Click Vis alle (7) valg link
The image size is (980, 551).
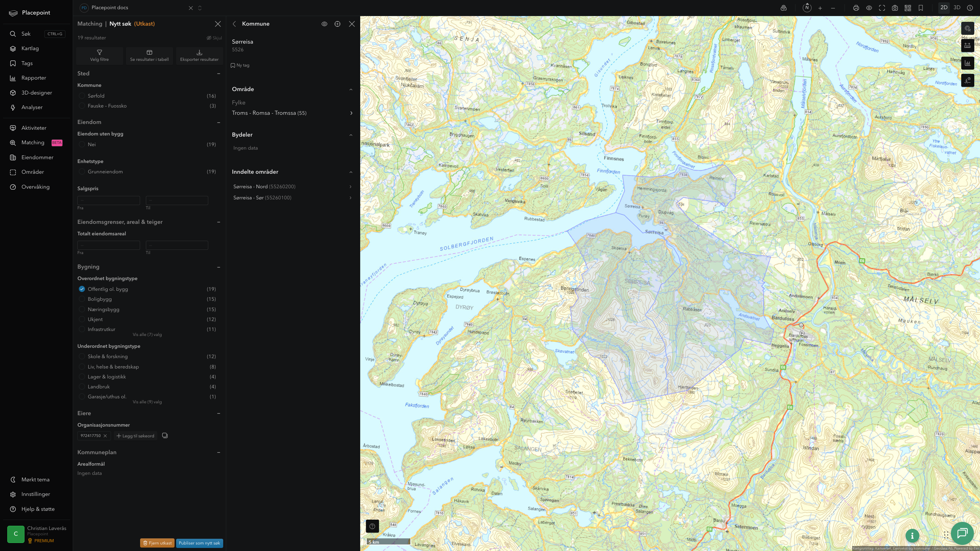[x=147, y=335]
